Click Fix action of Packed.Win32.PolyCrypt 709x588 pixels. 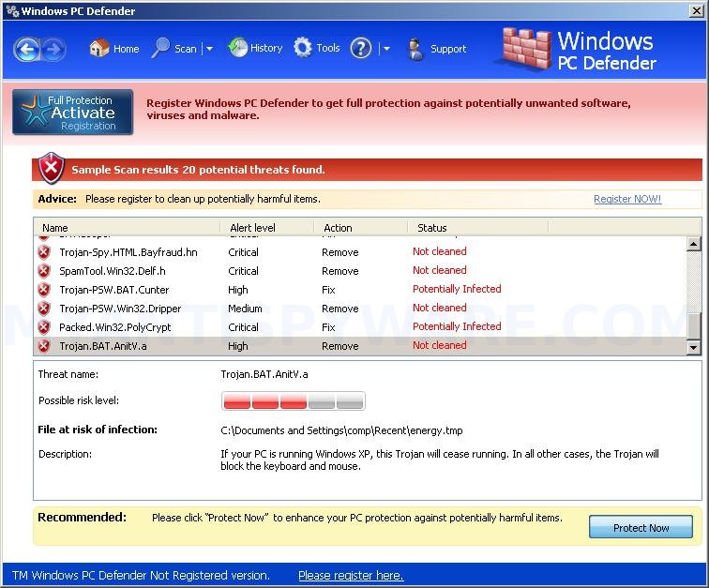(x=328, y=327)
